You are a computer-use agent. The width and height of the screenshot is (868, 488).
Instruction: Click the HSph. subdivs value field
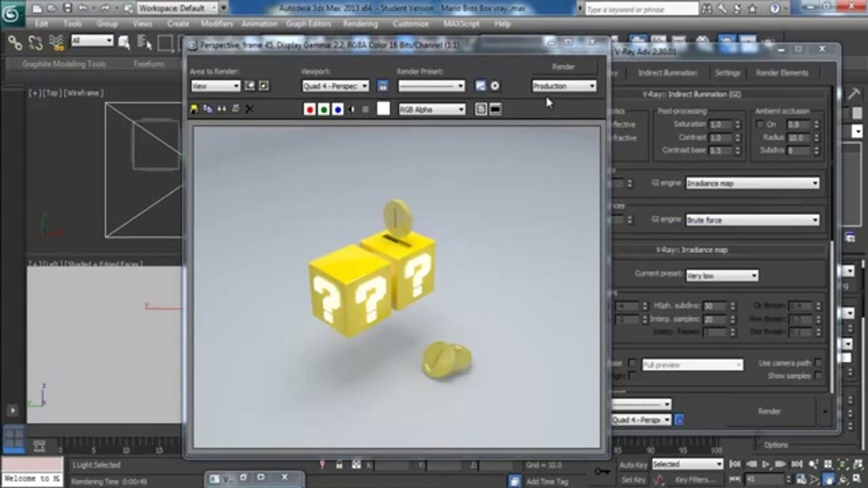(x=714, y=306)
